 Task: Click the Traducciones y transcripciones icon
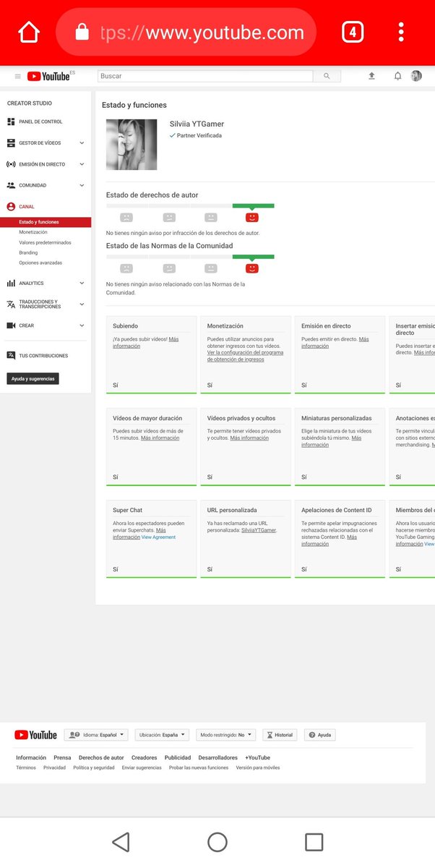[11, 305]
